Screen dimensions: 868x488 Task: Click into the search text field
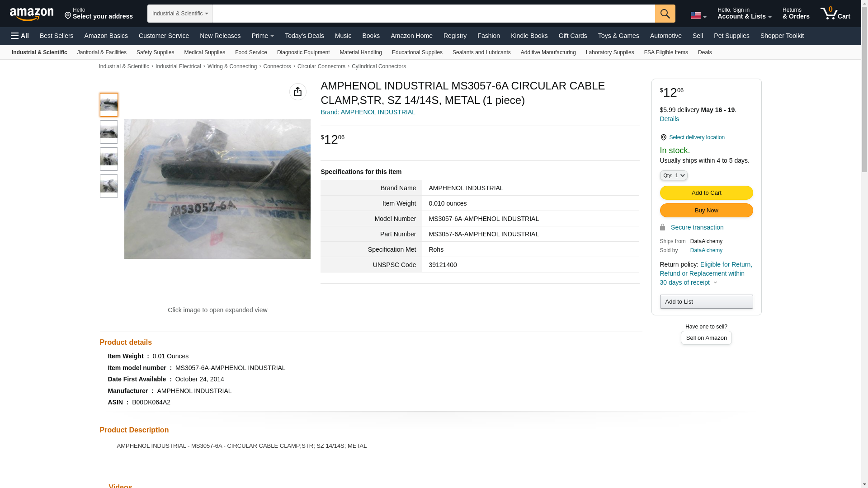[x=433, y=14]
